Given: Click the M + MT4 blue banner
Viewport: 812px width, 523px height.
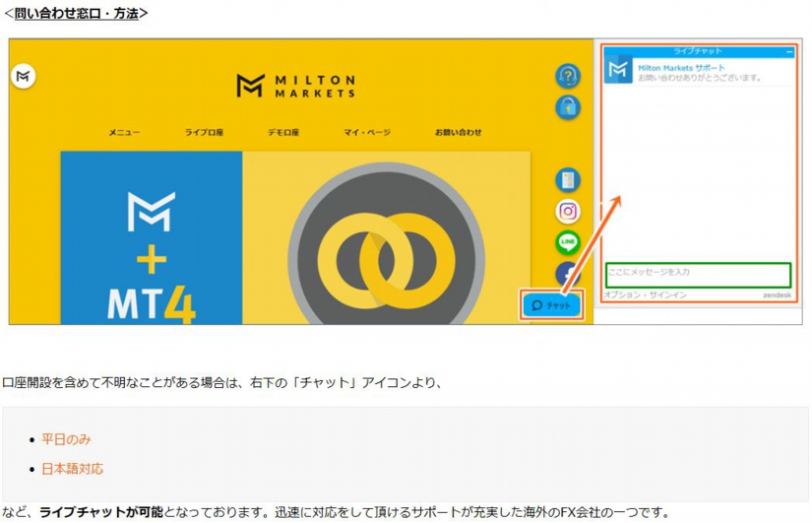Looking at the screenshot, I should click(x=152, y=238).
